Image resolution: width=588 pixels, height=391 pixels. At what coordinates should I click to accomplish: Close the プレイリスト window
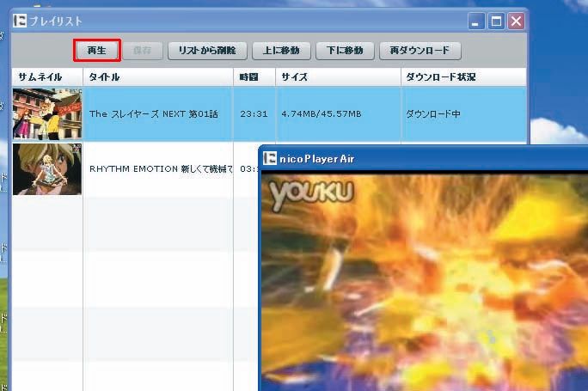[516, 21]
